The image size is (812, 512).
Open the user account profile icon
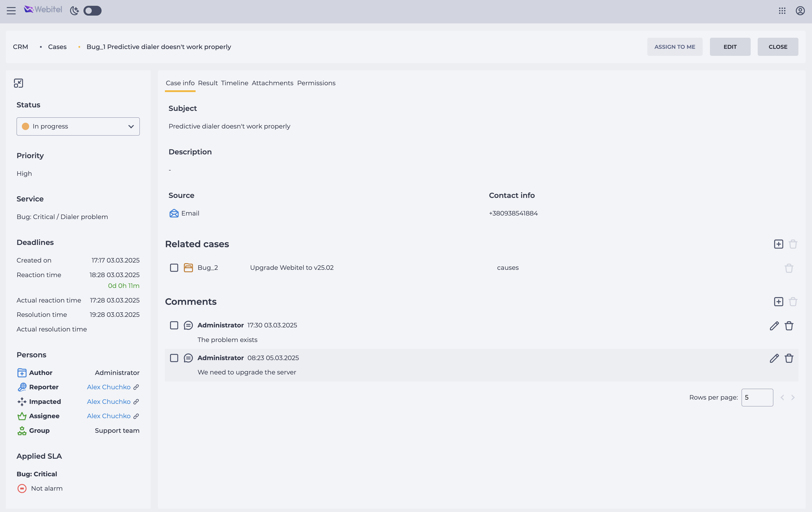pos(800,11)
